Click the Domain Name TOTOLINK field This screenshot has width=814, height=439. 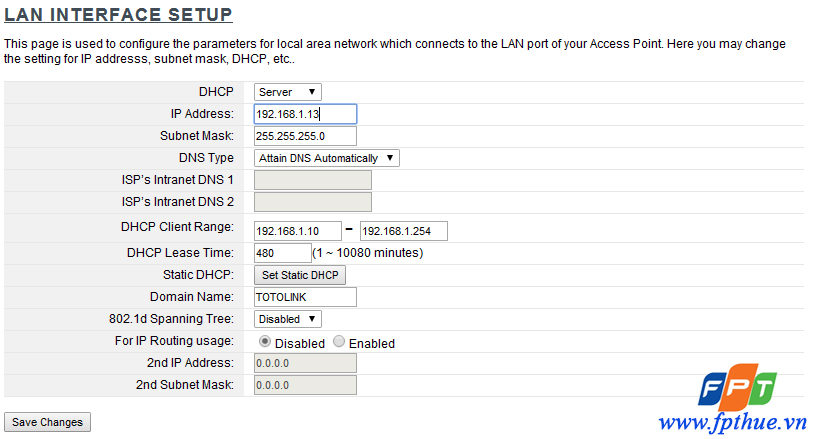[x=305, y=297]
